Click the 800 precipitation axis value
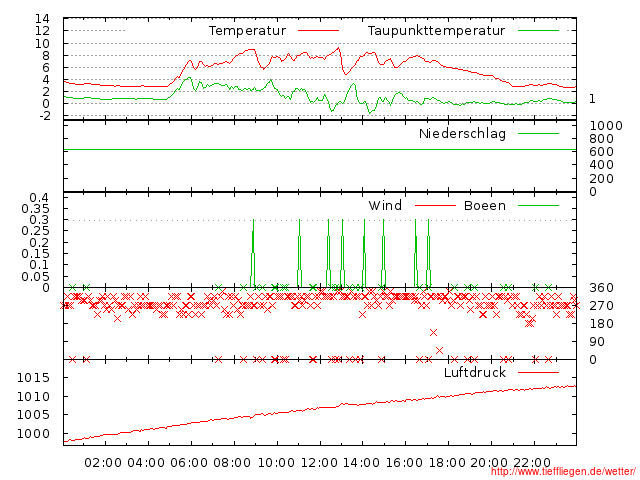 pos(602,139)
